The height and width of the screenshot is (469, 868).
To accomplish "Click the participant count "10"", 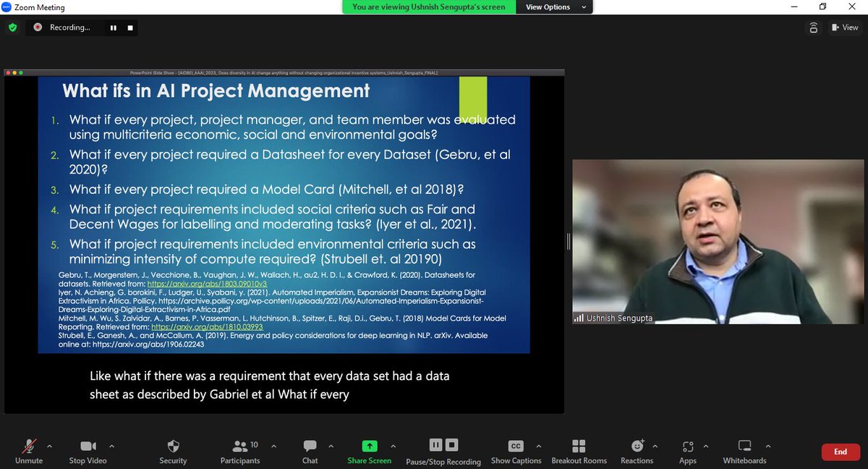I will coord(254,444).
